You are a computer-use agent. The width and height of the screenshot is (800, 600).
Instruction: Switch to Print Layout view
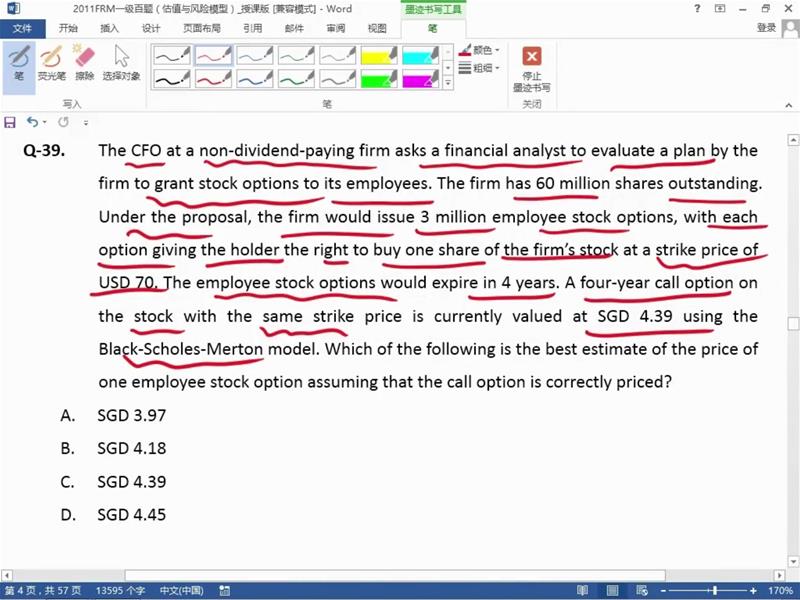coord(612,591)
